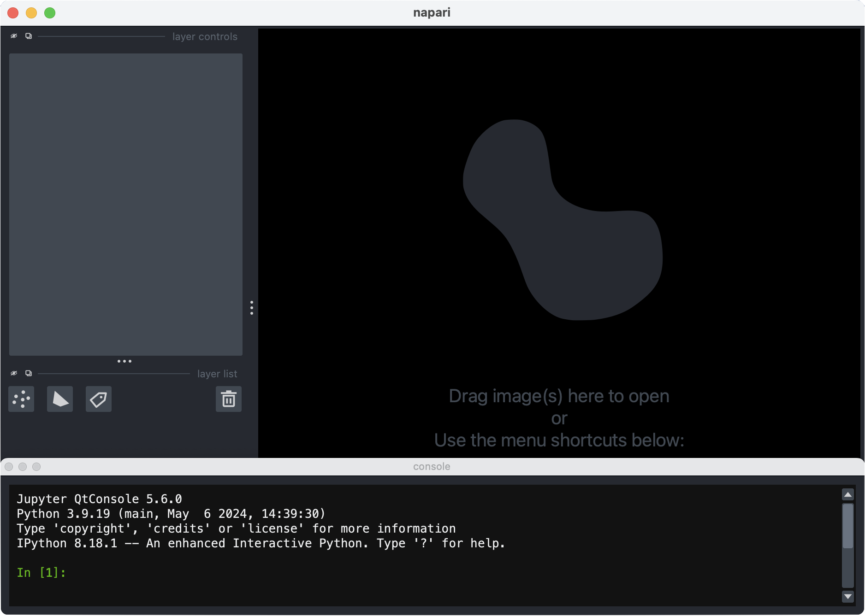865x616 pixels.
Task: Click the console scrollbar up arrow
Action: tap(848, 494)
